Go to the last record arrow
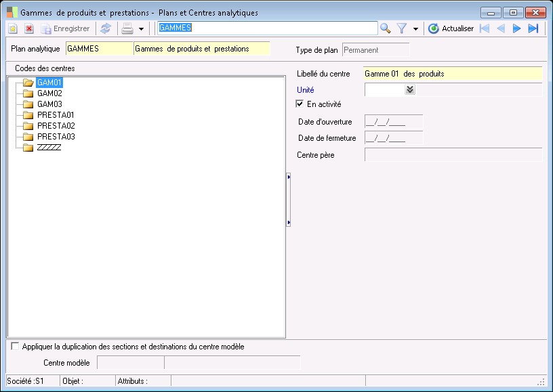 pos(533,28)
